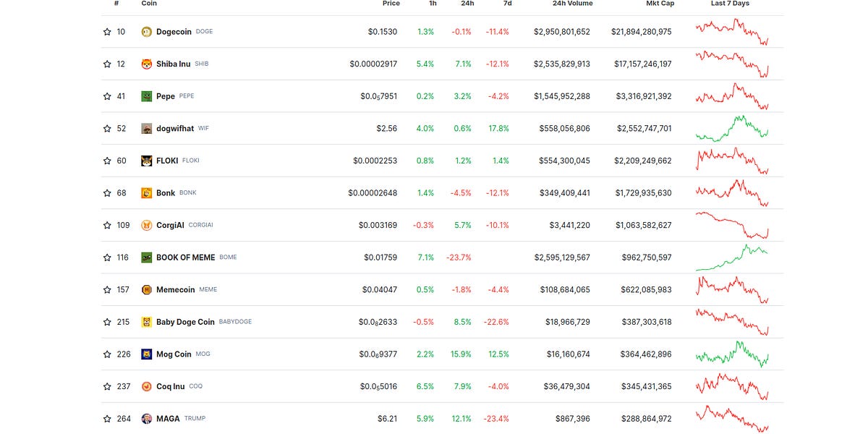
Task: Click the CorgiAI coin icon
Action: coord(146,225)
